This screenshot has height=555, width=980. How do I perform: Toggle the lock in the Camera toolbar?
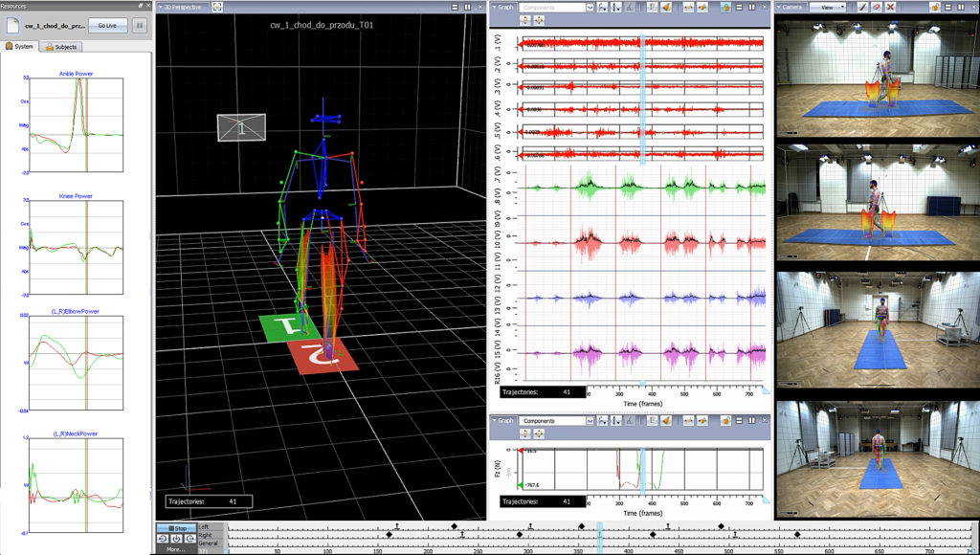934,7
